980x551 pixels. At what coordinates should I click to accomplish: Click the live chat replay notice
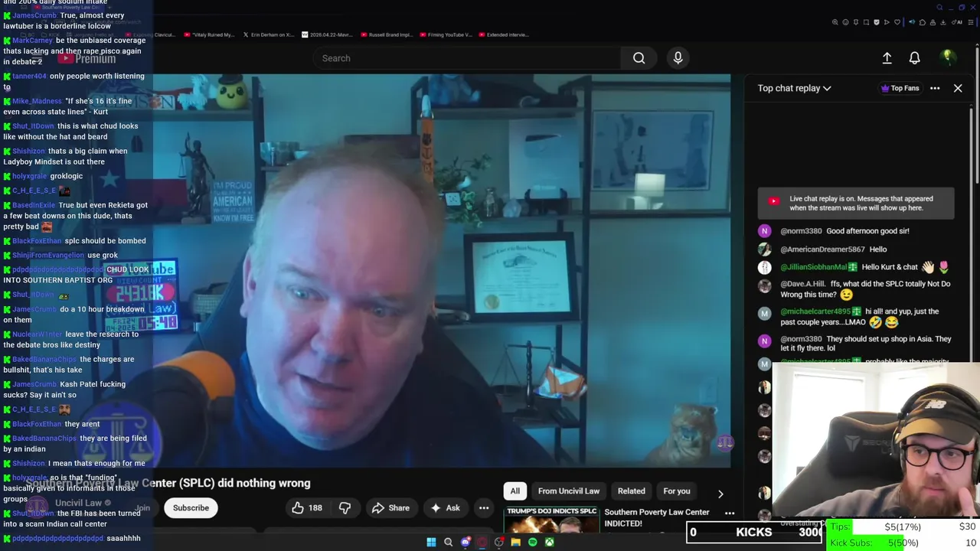point(856,204)
